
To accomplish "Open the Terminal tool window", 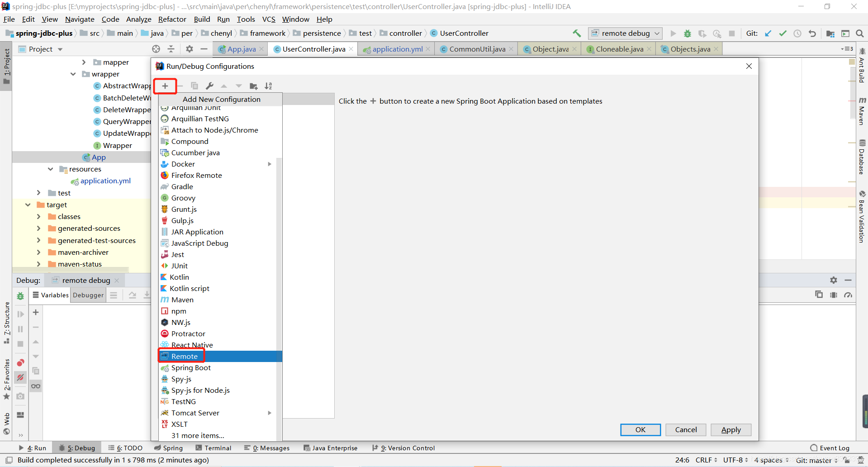I will 213,448.
